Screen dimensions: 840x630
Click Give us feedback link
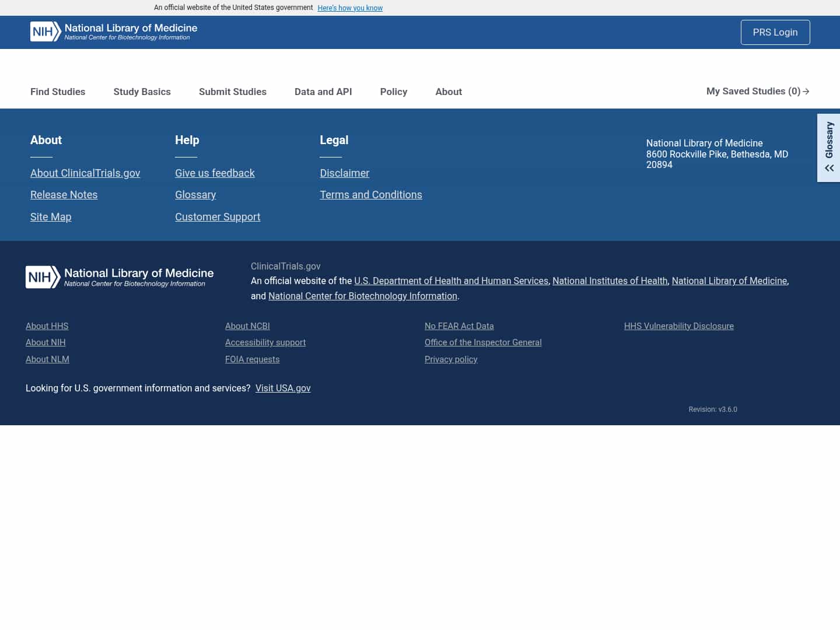click(215, 173)
